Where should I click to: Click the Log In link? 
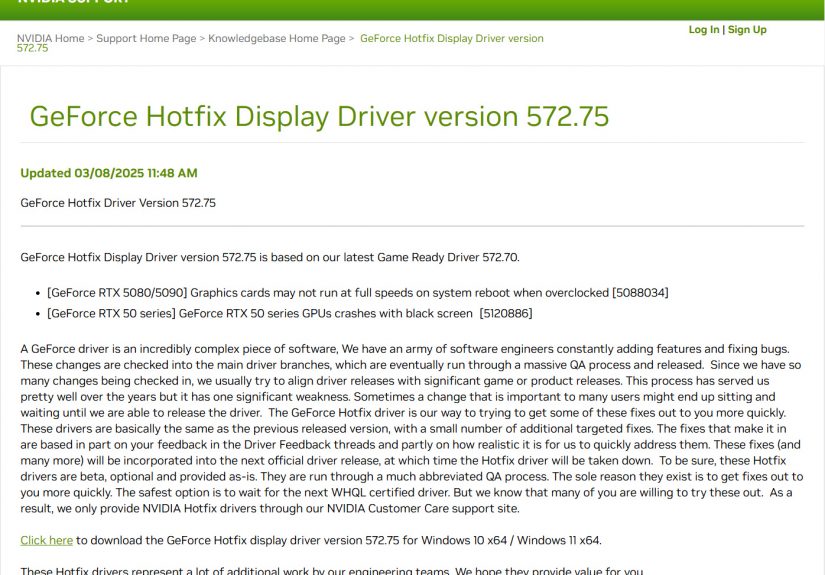pos(704,29)
